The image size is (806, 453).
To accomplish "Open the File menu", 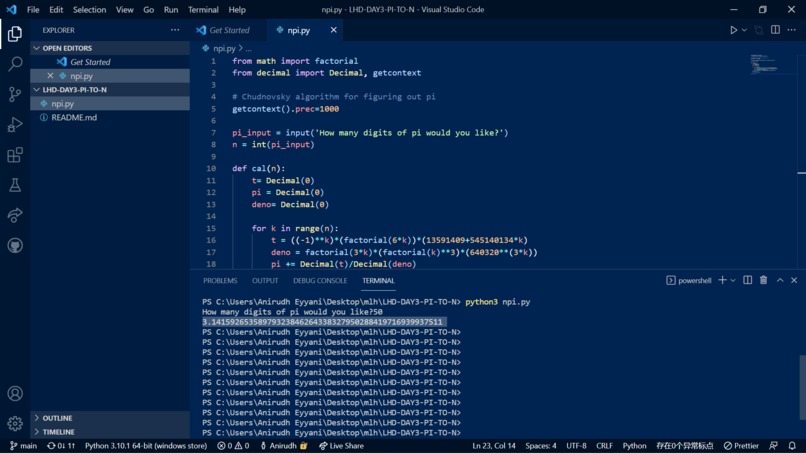I will (x=33, y=9).
